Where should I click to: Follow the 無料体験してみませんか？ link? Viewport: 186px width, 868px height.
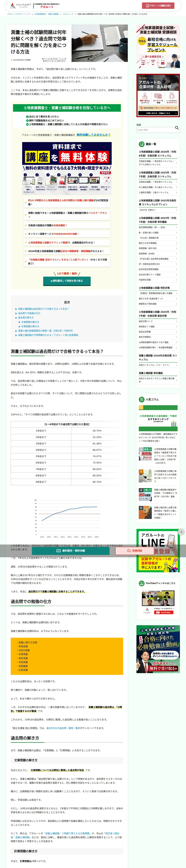(x=93, y=135)
